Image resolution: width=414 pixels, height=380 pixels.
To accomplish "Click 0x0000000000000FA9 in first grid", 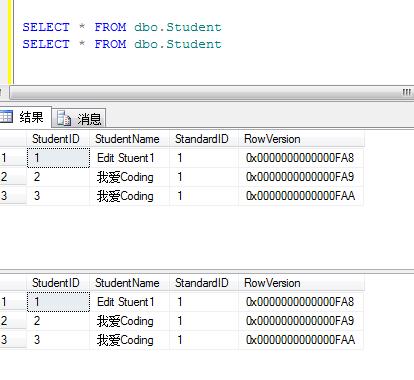I will tap(301, 177).
